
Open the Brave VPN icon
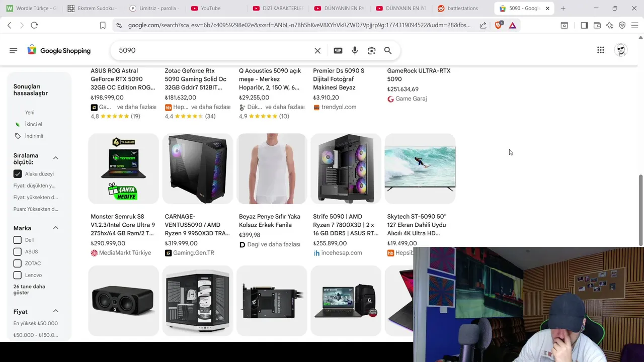622,25
